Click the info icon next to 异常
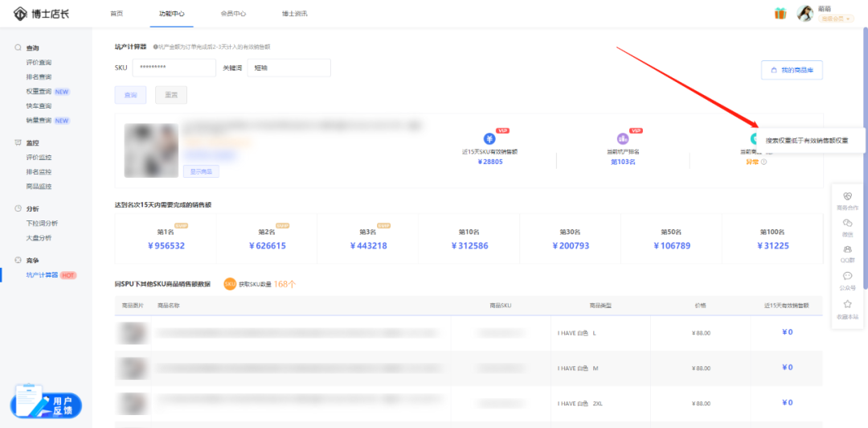The width and height of the screenshot is (868, 428). [764, 163]
